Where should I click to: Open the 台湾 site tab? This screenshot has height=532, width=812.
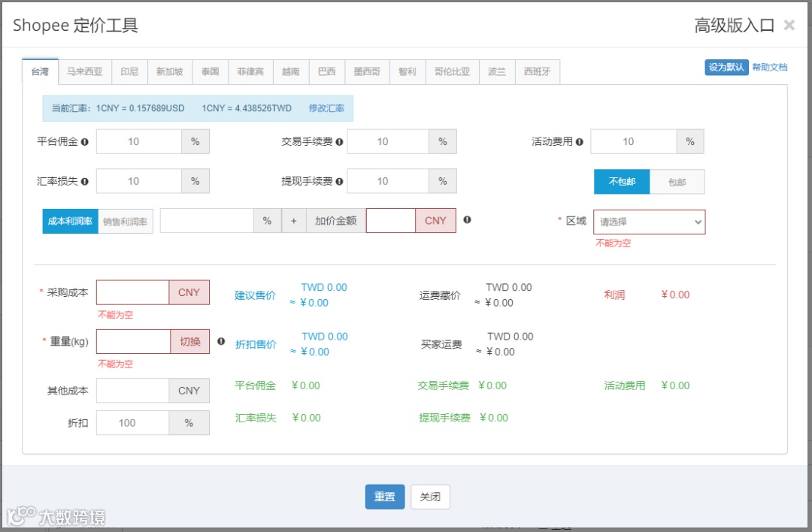(40, 71)
